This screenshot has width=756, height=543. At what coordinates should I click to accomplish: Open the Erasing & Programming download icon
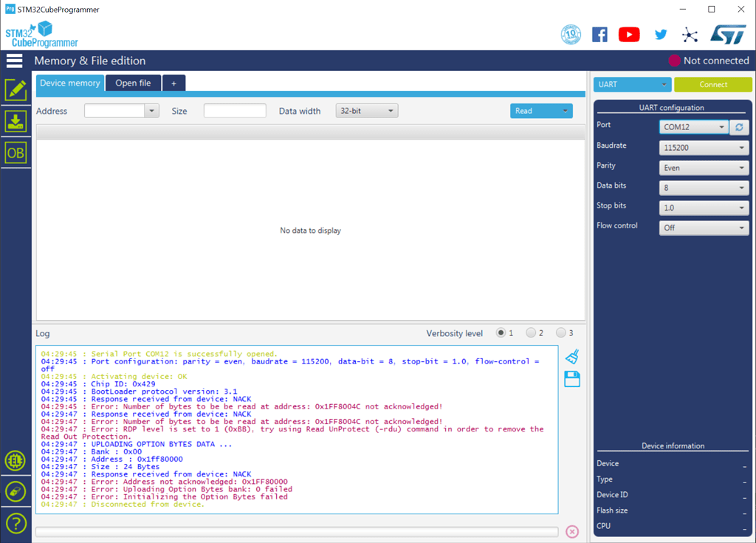[x=16, y=121]
